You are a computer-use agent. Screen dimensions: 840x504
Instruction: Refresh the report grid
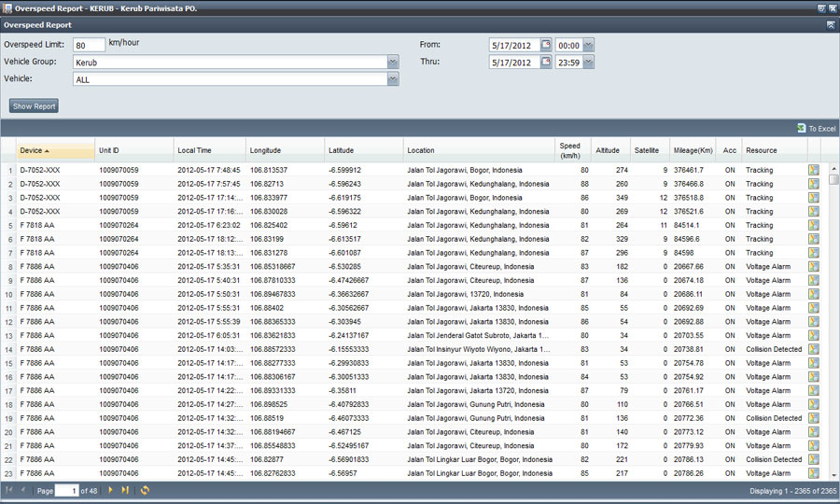145,490
